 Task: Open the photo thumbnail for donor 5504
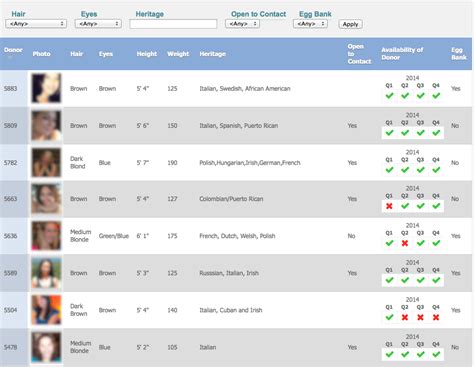coord(46,310)
